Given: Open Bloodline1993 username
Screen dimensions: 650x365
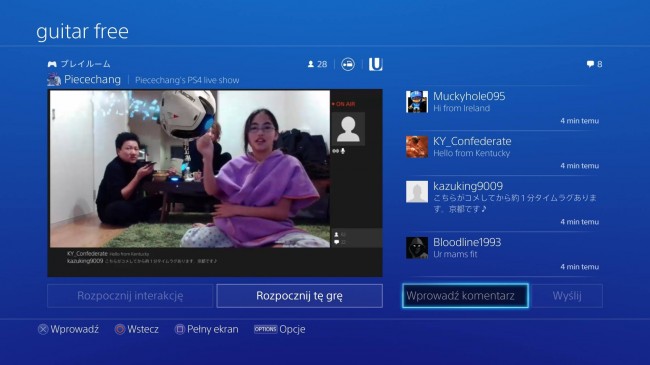Looking at the screenshot, I should point(467,242).
